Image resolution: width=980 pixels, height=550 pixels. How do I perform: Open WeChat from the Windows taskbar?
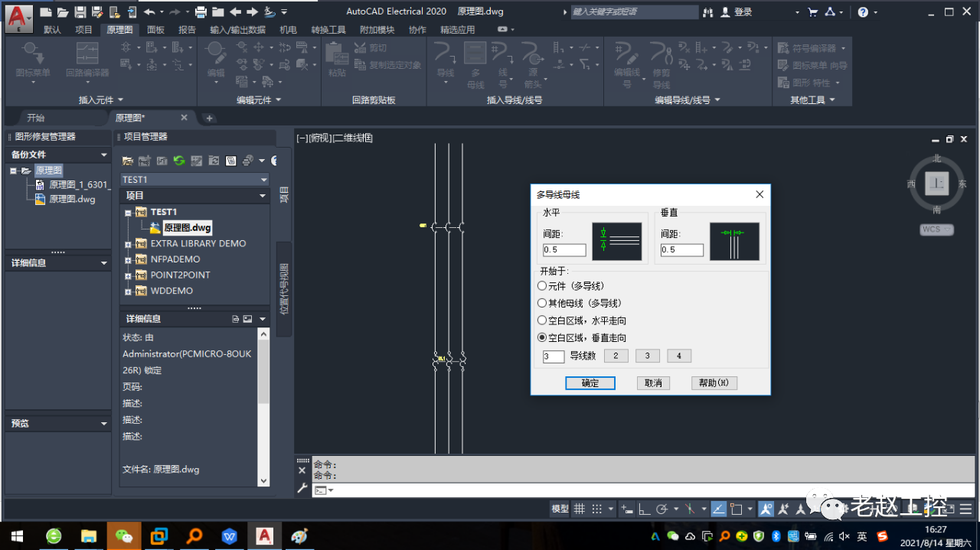[x=123, y=535]
